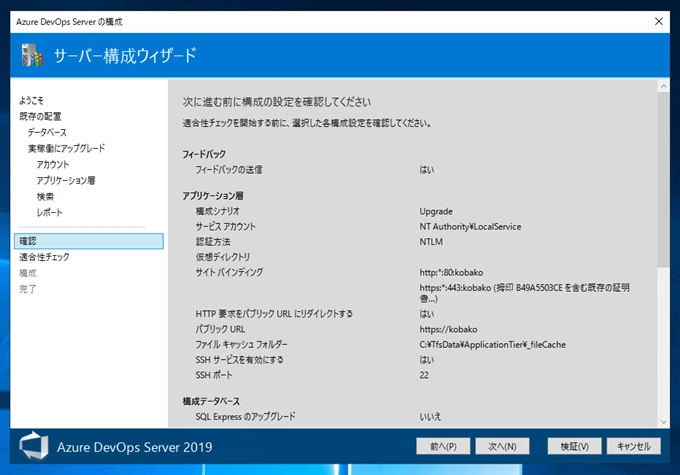Click the フィードバックの送信 label
This screenshot has height=475, width=680.
(229, 170)
